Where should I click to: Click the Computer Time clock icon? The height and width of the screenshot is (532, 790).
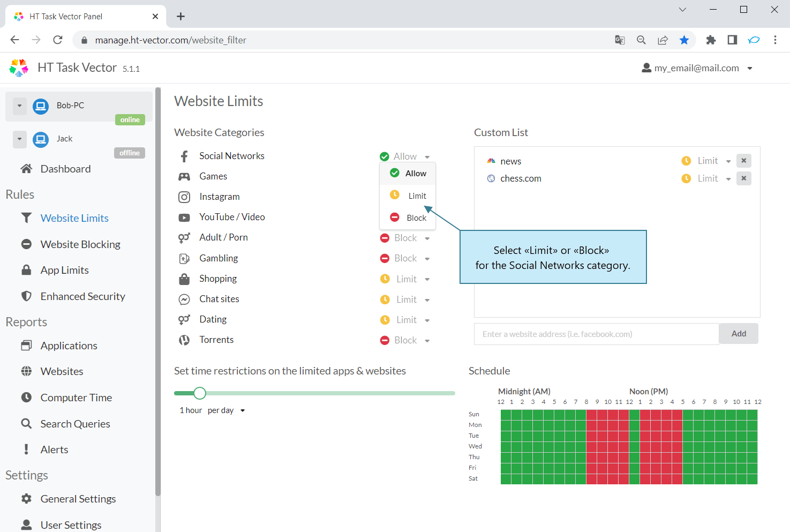tap(26, 398)
